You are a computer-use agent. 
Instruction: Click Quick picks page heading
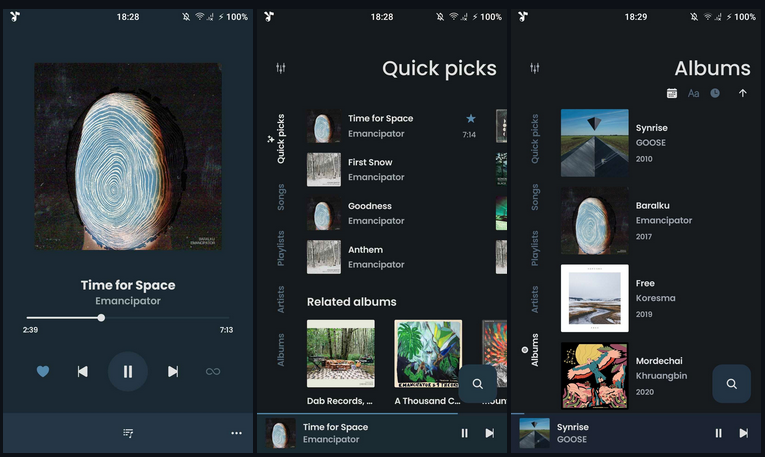point(439,69)
